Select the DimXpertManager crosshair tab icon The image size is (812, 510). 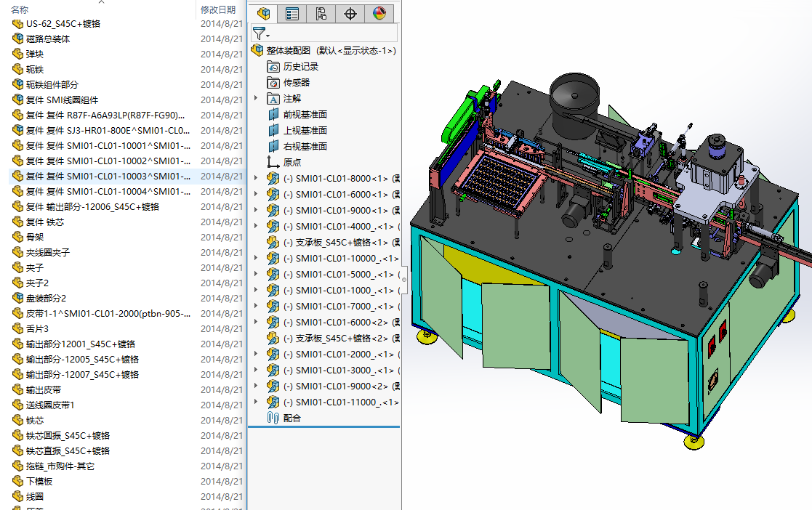350,14
